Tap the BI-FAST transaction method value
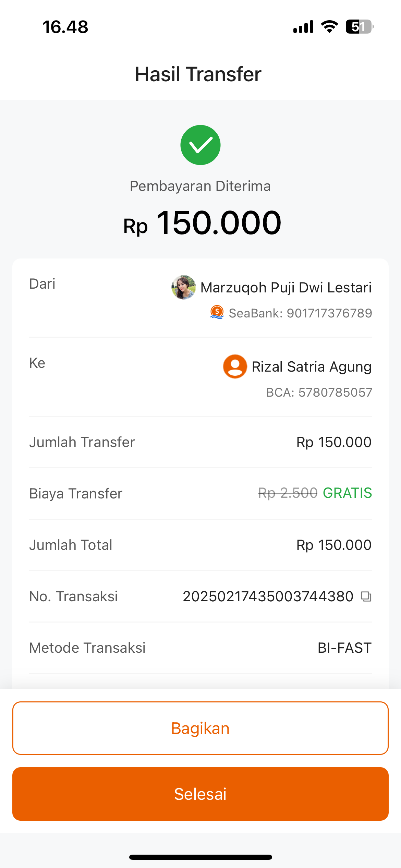The height and width of the screenshot is (868, 401). (x=344, y=648)
